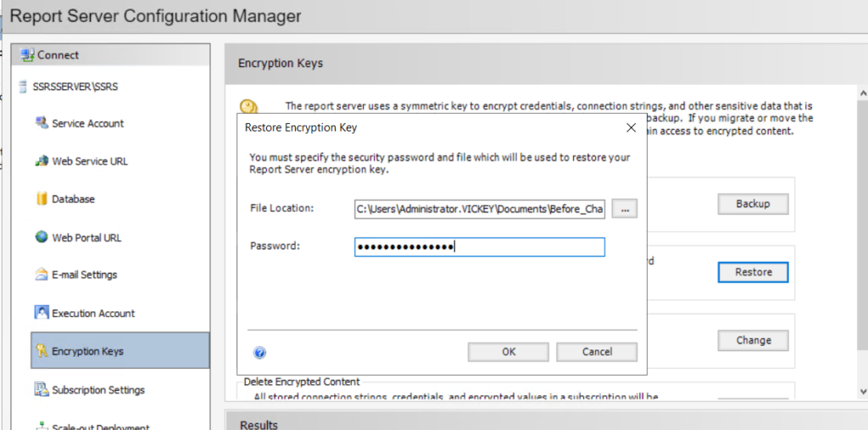868x430 pixels.
Task: Click the Report Server Configuration Manager title
Action: [x=156, y=15]
